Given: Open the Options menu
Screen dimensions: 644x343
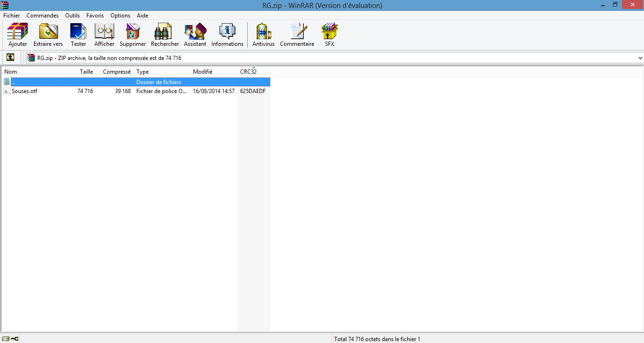Looking at the screenshot, I should click(x=120, y=16).
